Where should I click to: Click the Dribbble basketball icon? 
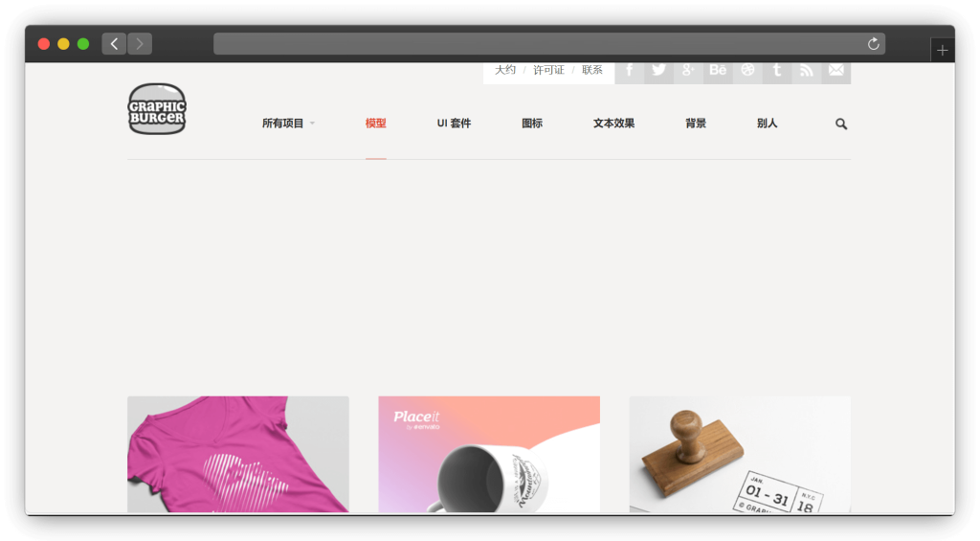(x=747, y=71)
